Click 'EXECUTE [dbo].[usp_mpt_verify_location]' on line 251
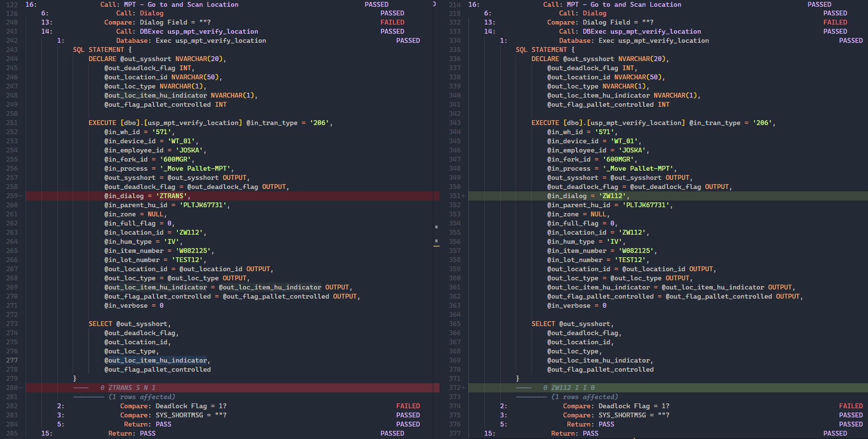 [165, 123]
